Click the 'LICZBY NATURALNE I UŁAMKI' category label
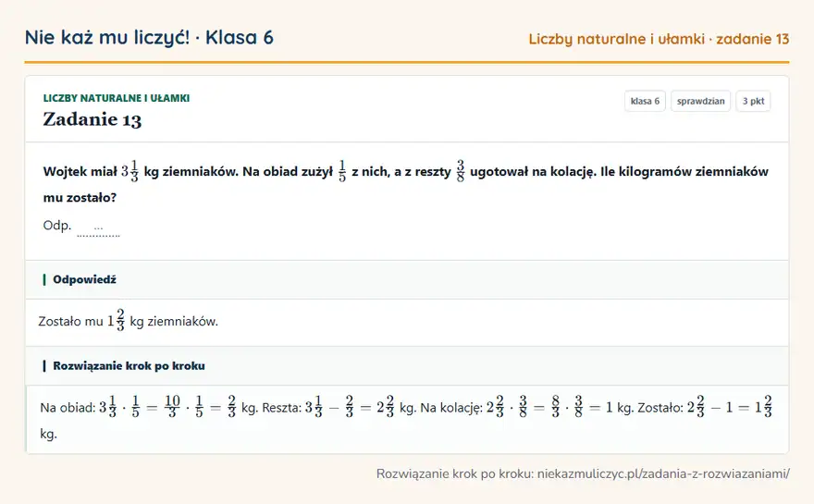 (117, 98)
